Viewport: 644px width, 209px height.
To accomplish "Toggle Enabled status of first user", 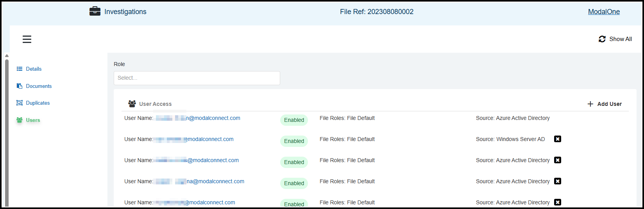I will tap(294, 120).
